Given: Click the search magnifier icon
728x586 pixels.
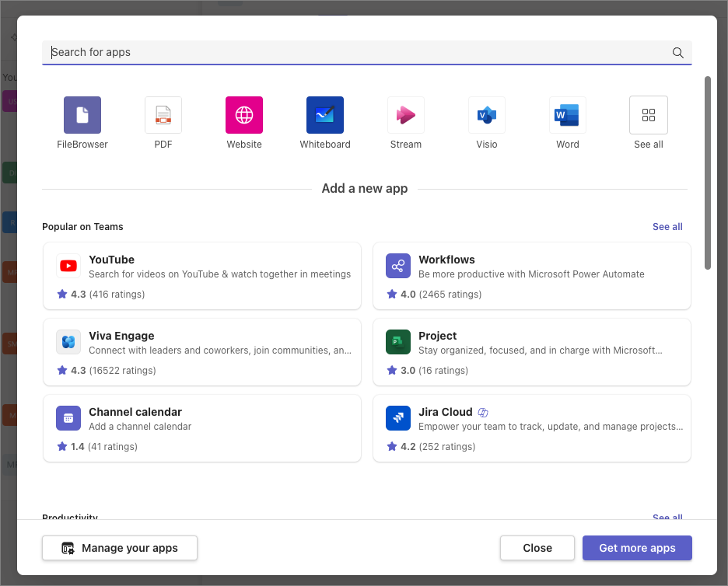Looking at the screenshot, I should (x=677, y=52).
